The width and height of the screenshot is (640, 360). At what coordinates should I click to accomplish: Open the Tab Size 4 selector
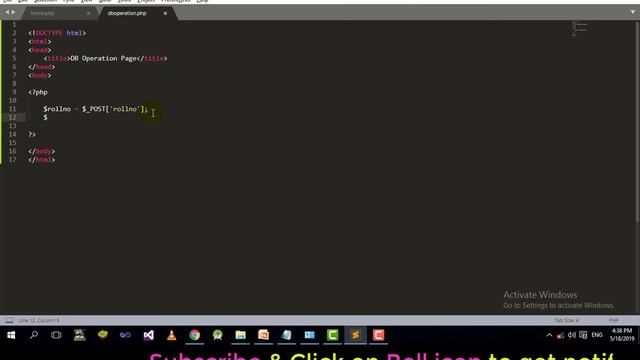coord(567,320)
